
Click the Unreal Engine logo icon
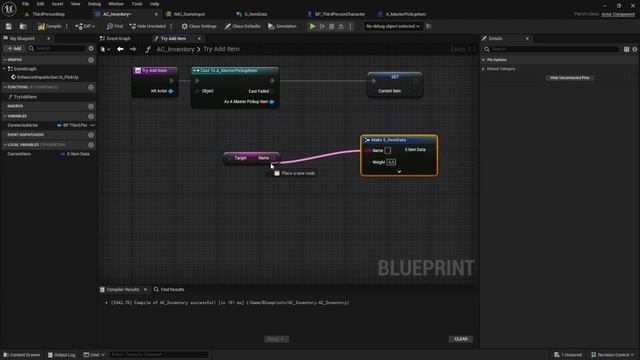tap(9, 9)
